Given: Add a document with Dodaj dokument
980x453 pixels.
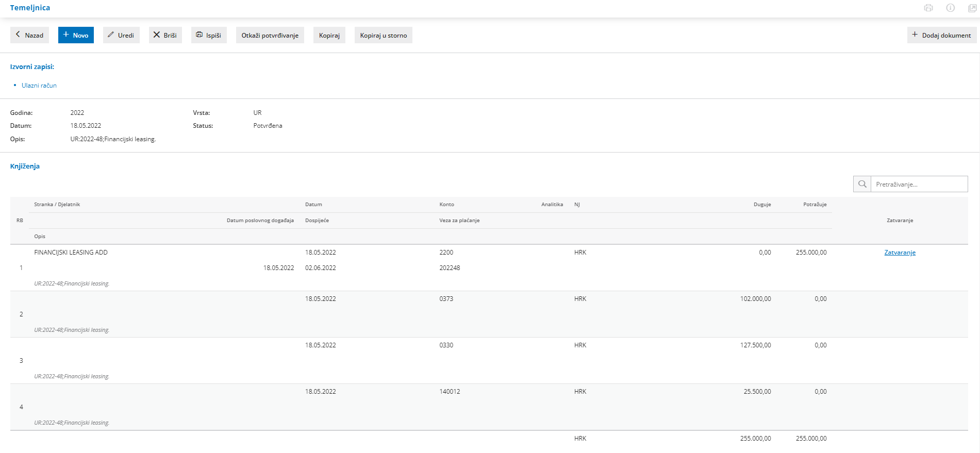Looking at the screenshot, I should [942, 35].
